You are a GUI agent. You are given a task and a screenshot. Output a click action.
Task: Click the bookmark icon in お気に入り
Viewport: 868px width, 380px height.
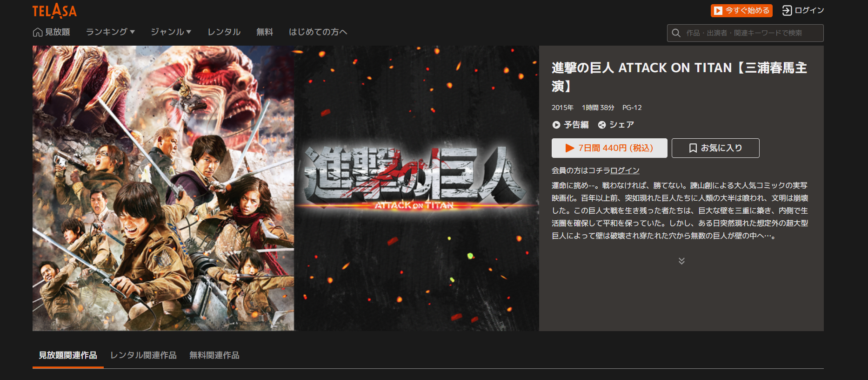693,148
